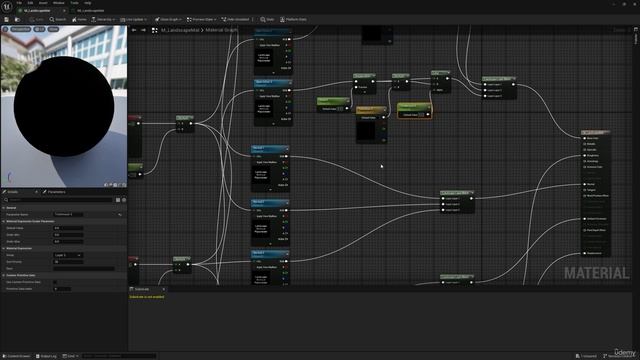Click the Perspective viewport mode button
This screenshot has width=640, height=360.
click(x=20, y=29)
